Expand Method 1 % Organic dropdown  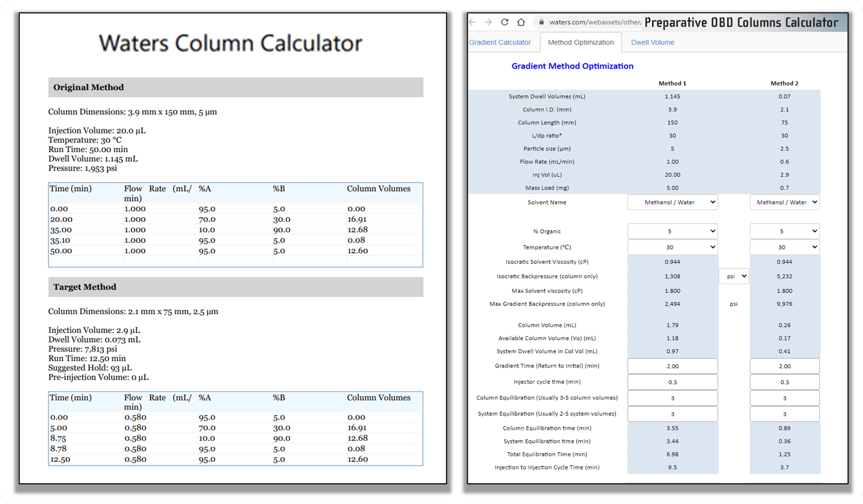672,232
